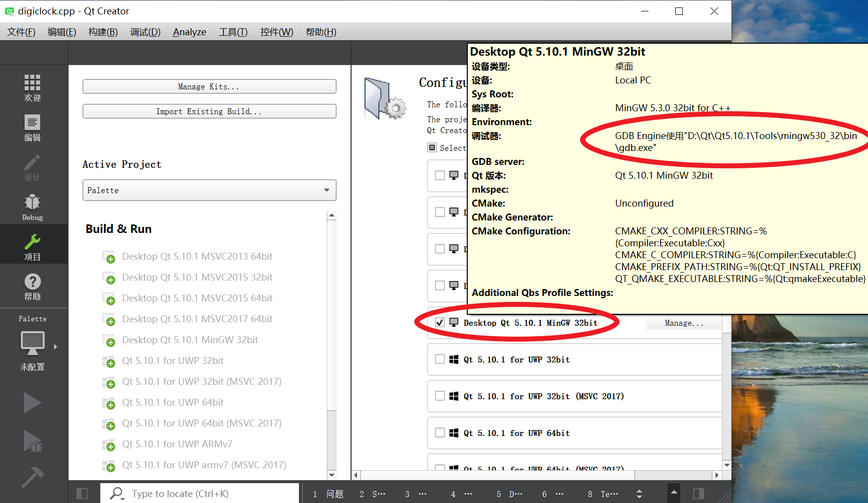Open the 构建(B) menu
Image resolution: width=868 pixels, height=503 pixels.
tap(103, 32)
